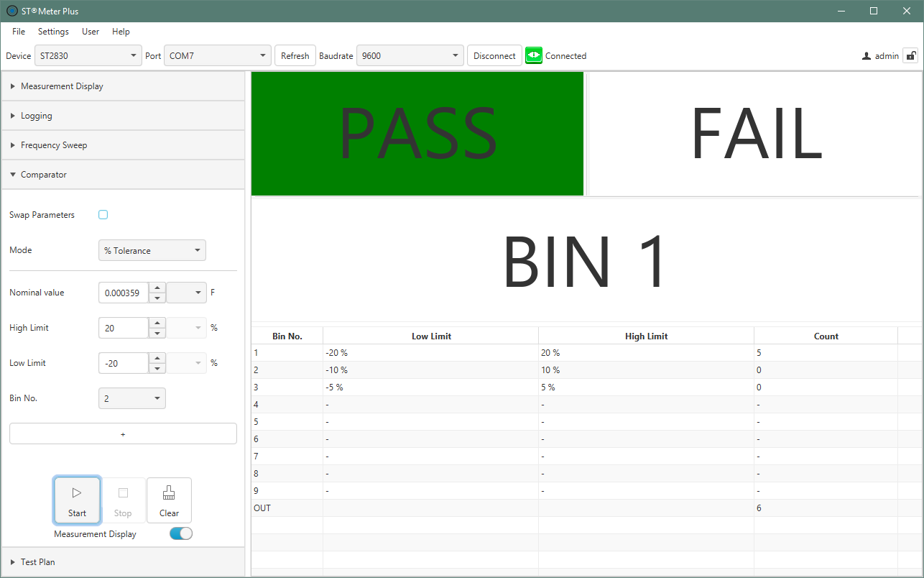Increase the Nominal value with up arrow

[157, 288]
